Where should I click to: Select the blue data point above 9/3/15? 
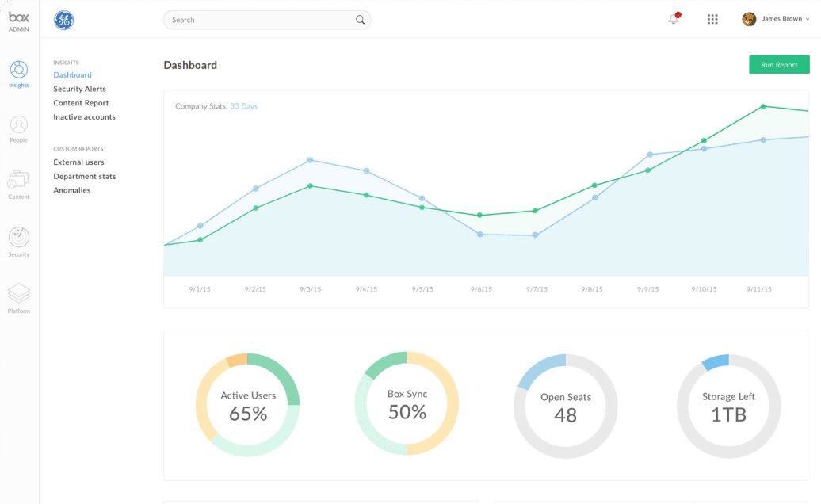tap(311, 160)
